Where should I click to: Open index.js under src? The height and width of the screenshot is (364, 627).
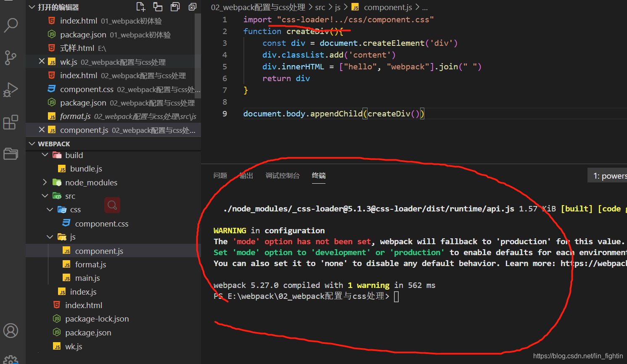tap(83, 292)
